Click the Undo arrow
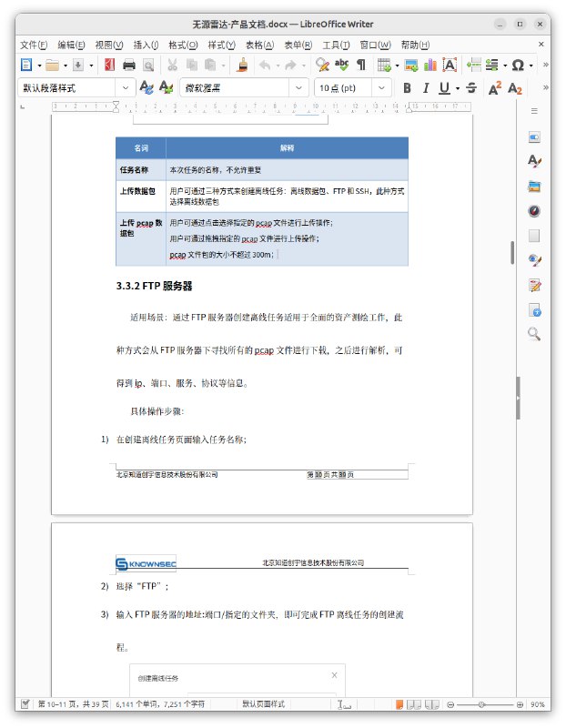Image resolution: width=566 pixels, height=728 pixels. coord(265,65)
